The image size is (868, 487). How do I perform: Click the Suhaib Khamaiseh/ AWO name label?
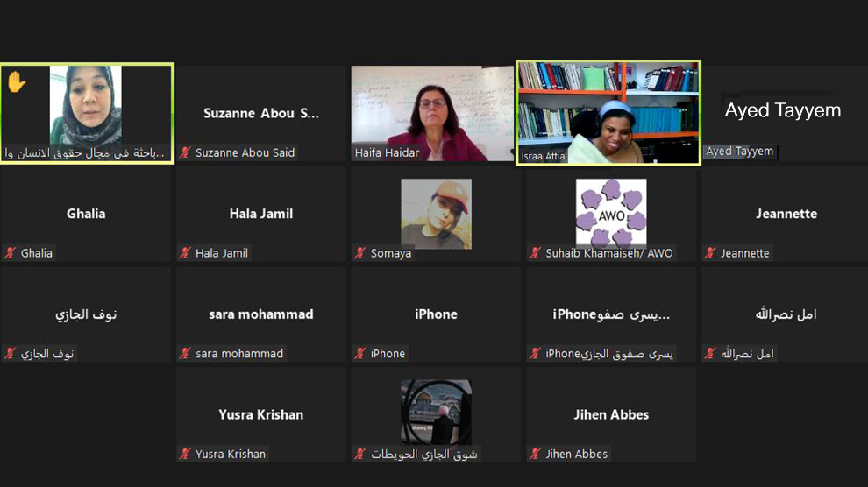click(x=609, y=253)
